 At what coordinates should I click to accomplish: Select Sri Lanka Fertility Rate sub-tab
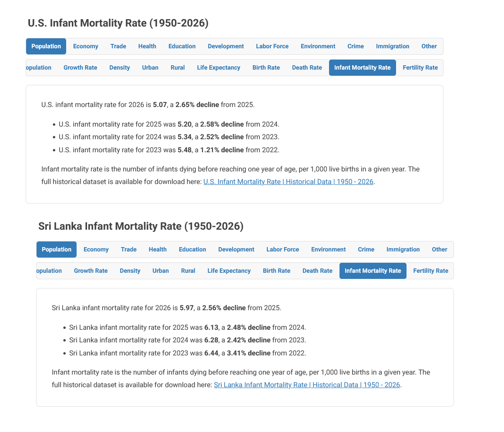[x=431, y=271]
